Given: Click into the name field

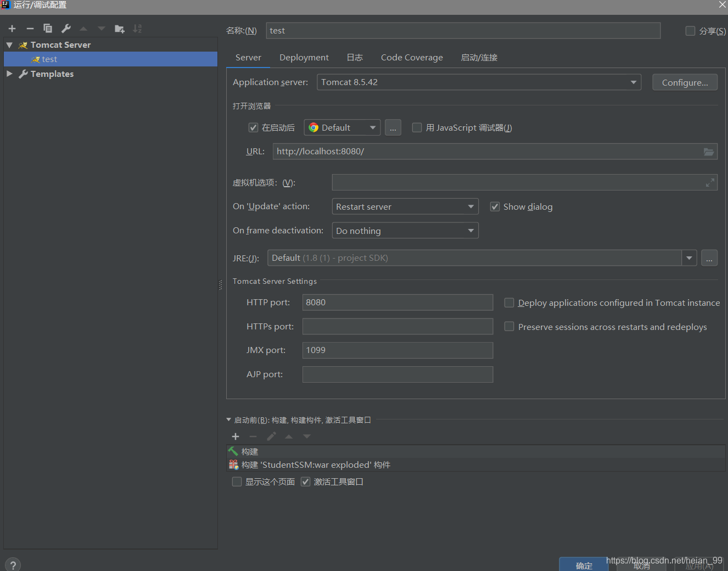Looking at the screenshot, I should point(463,31).
